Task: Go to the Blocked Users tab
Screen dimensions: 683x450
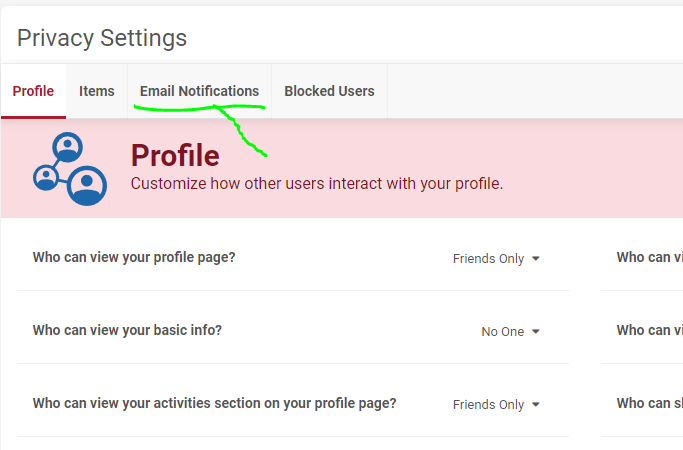Action: pyautogui.click(x=329, y=91)
